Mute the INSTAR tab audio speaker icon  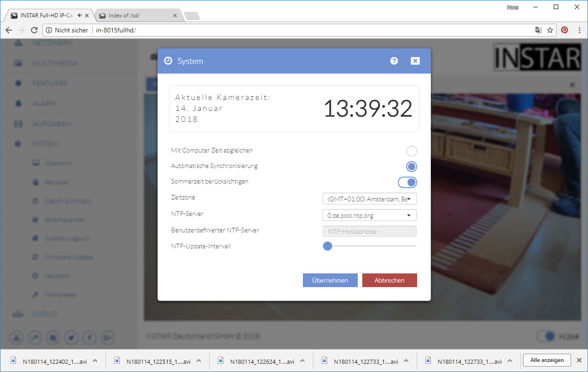tap(80, 16)
